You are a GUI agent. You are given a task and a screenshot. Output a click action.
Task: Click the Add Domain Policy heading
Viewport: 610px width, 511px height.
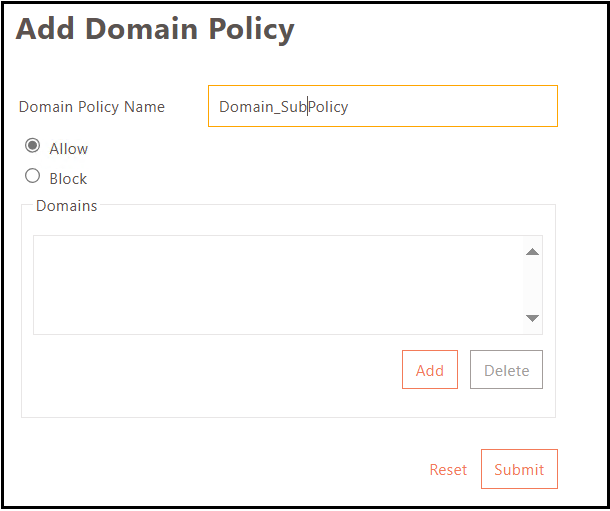(x=155, y=30)
